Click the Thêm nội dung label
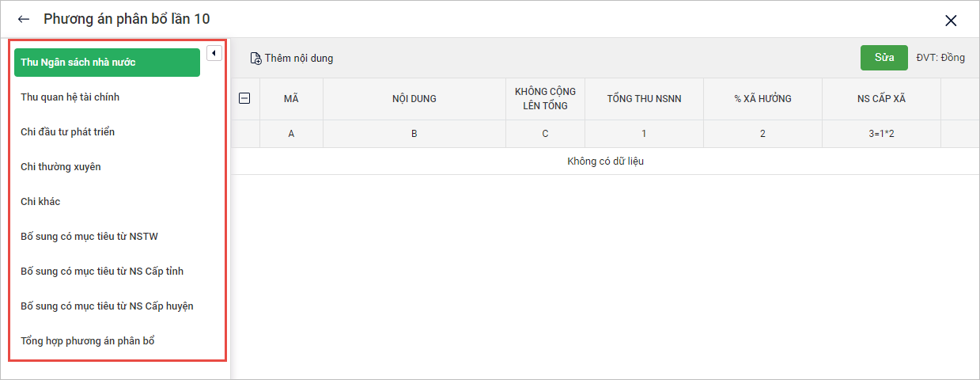 pos(299,59)
